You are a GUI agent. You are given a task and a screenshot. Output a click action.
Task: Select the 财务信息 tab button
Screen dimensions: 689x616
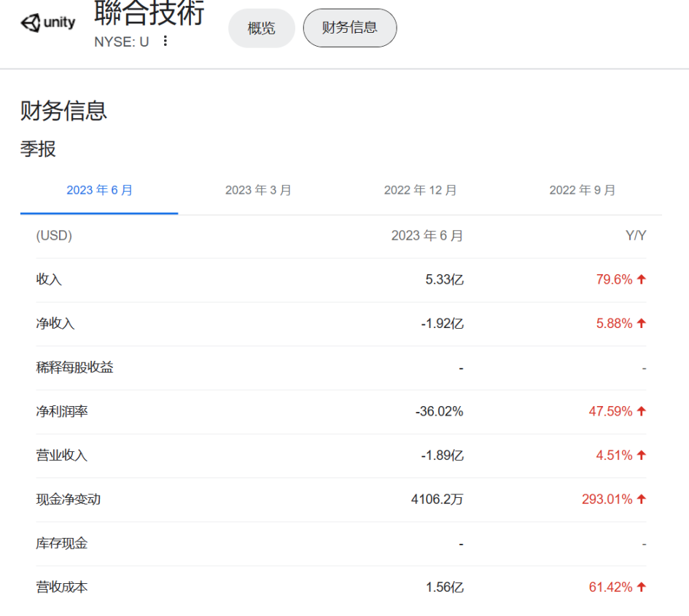point(350,28)
